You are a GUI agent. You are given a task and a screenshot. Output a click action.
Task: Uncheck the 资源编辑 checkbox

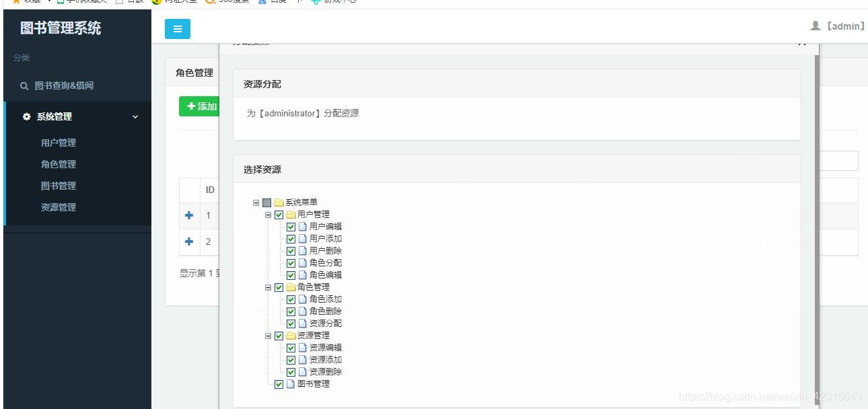point(291,348)
